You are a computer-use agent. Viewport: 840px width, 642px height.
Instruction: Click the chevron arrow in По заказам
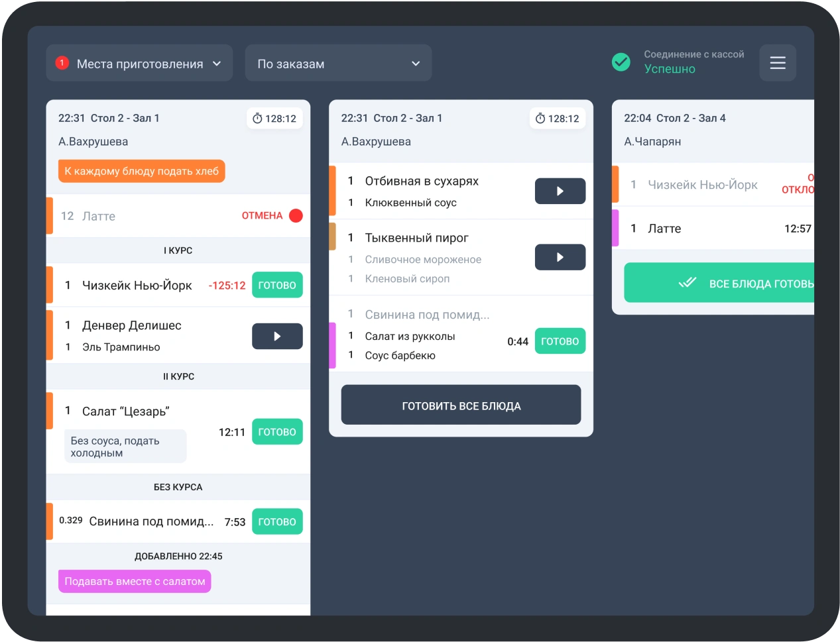point(416,64)
